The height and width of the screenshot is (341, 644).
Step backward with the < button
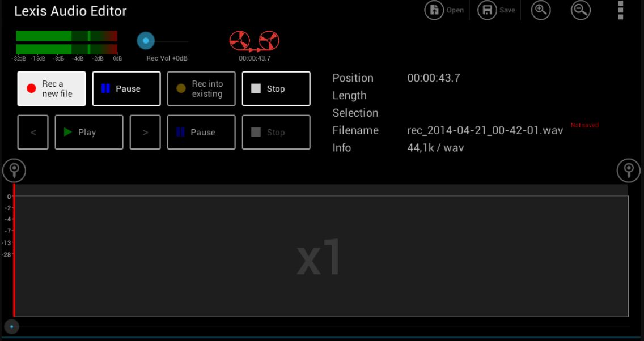point(33,132)
